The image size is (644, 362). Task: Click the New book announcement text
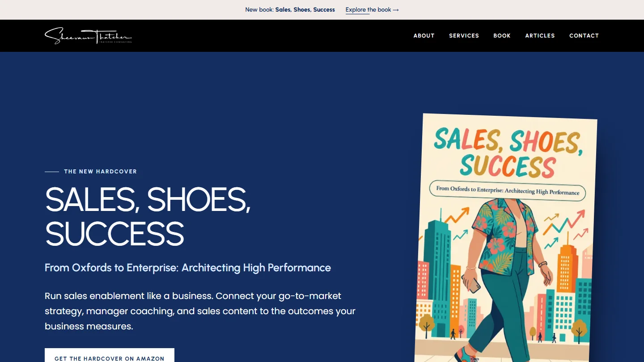[290, 10]
